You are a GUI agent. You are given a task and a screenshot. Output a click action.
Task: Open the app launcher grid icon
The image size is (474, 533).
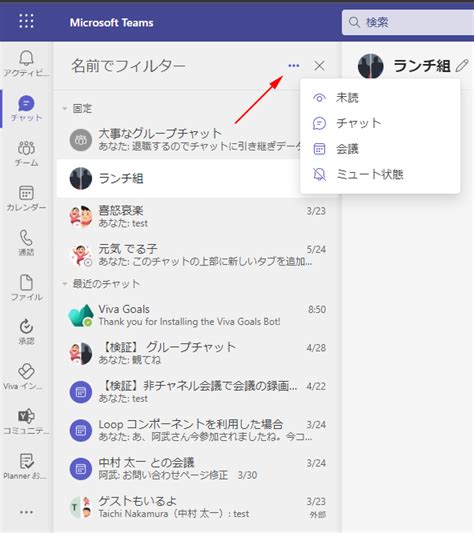(x=26, y=21)
